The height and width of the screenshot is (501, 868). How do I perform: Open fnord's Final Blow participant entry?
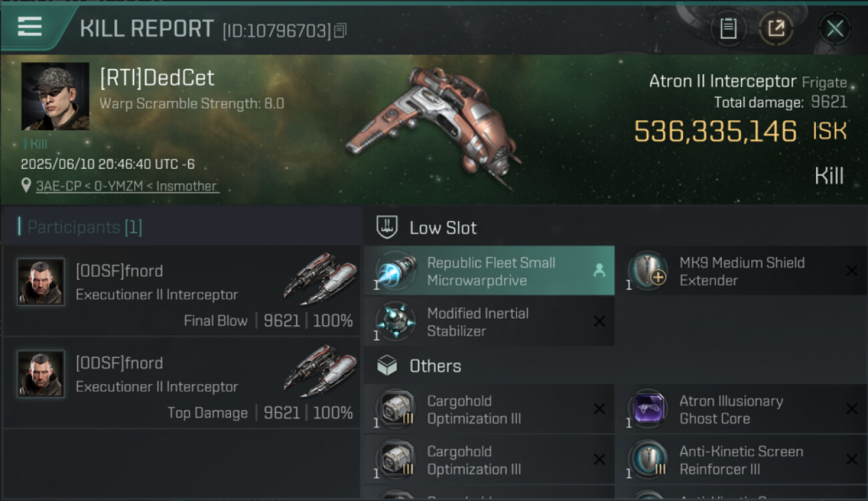point(182,291)
